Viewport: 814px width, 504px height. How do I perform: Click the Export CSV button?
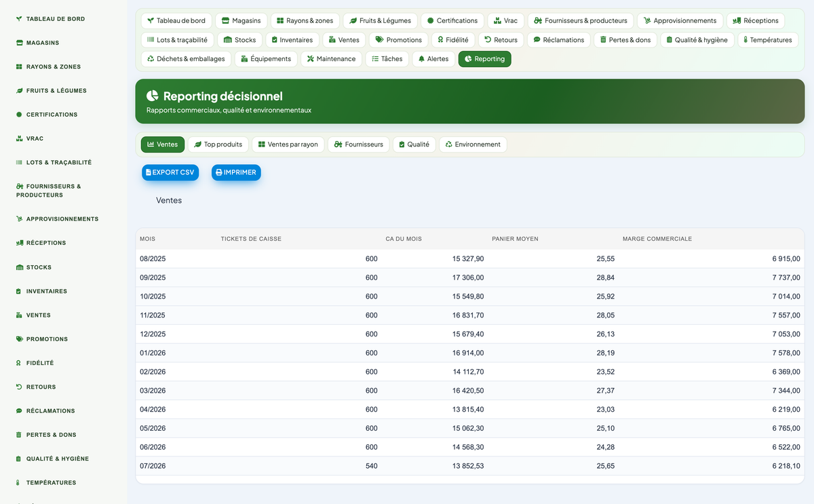tap(170, 172)
